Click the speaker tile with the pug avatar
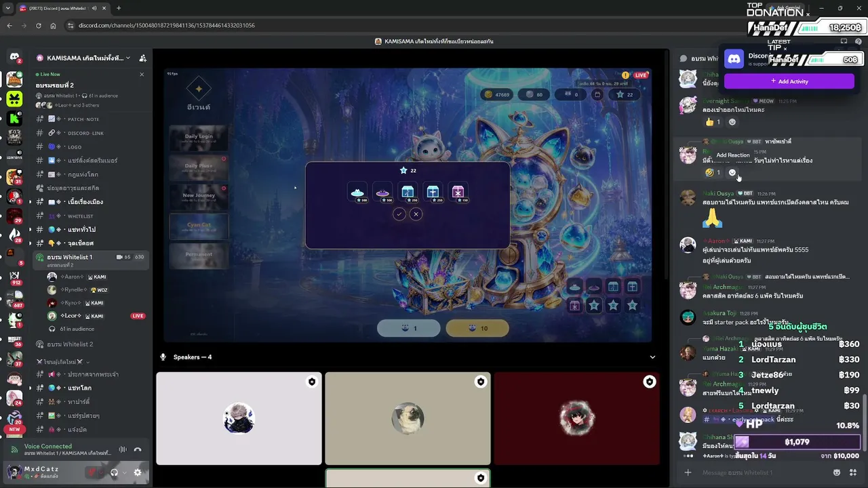The height and width of the screenshot is (488, 868). click(408, 418)
